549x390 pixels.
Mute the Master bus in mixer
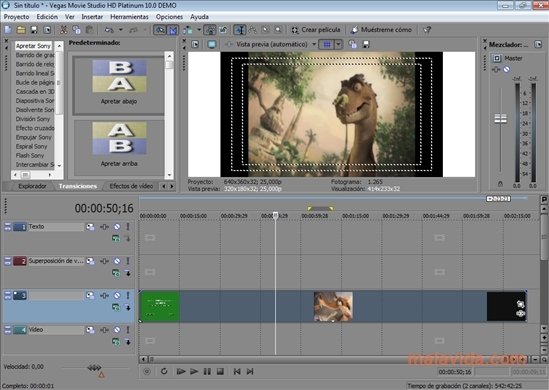point(506,69)
